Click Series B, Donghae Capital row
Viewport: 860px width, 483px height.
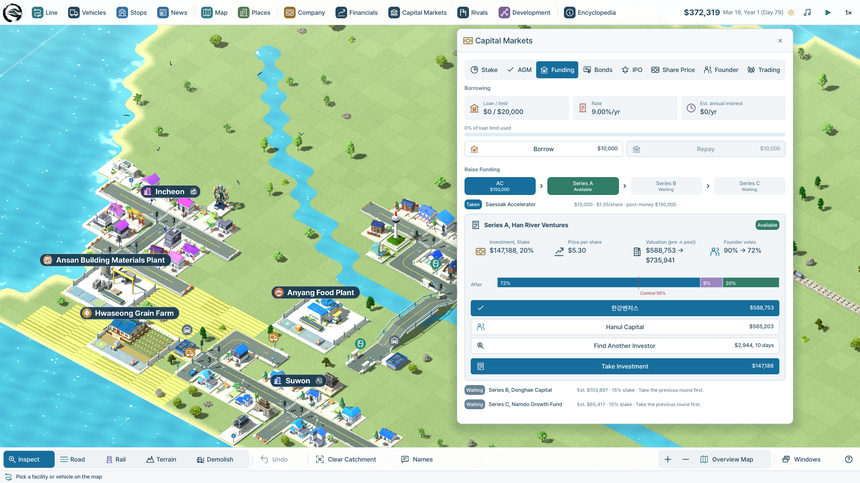click(625, 390)
